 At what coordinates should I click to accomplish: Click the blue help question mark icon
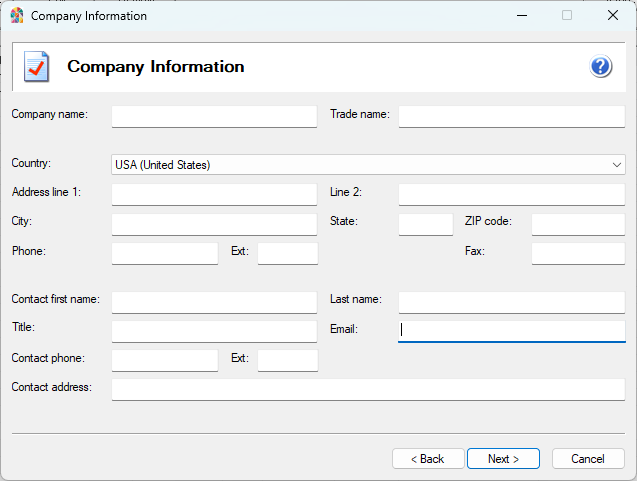[600, 67]
